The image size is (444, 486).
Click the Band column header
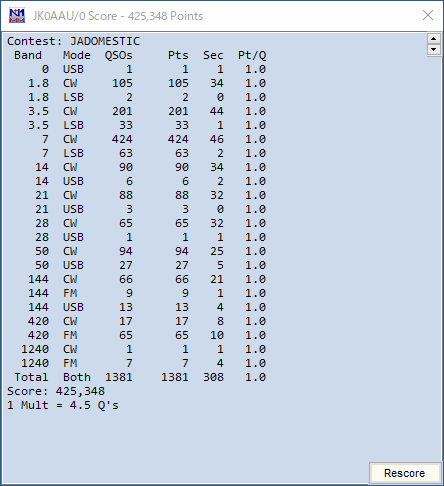28,55
